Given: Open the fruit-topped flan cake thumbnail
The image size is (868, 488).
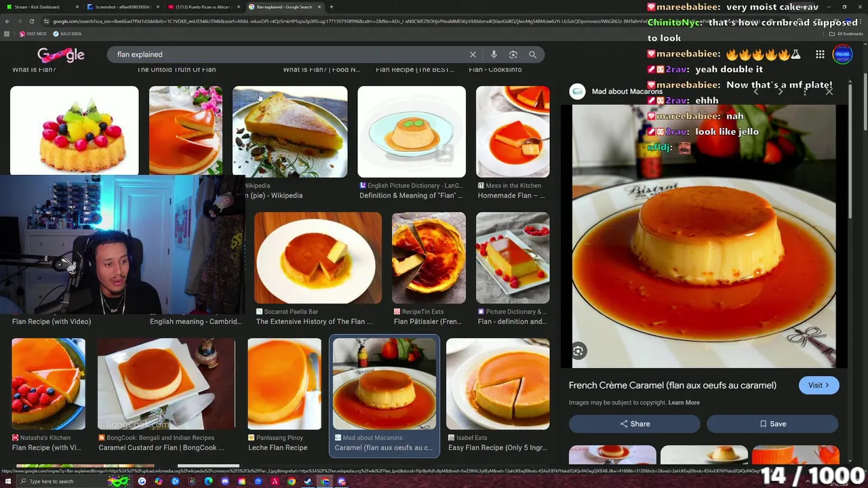Looking at the screenshot, I should pyautogui.click(x=74, y=131).
